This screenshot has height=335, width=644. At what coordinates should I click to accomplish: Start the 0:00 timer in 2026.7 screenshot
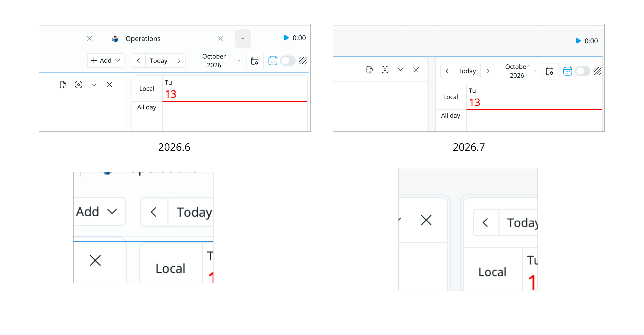coord(578,41)
